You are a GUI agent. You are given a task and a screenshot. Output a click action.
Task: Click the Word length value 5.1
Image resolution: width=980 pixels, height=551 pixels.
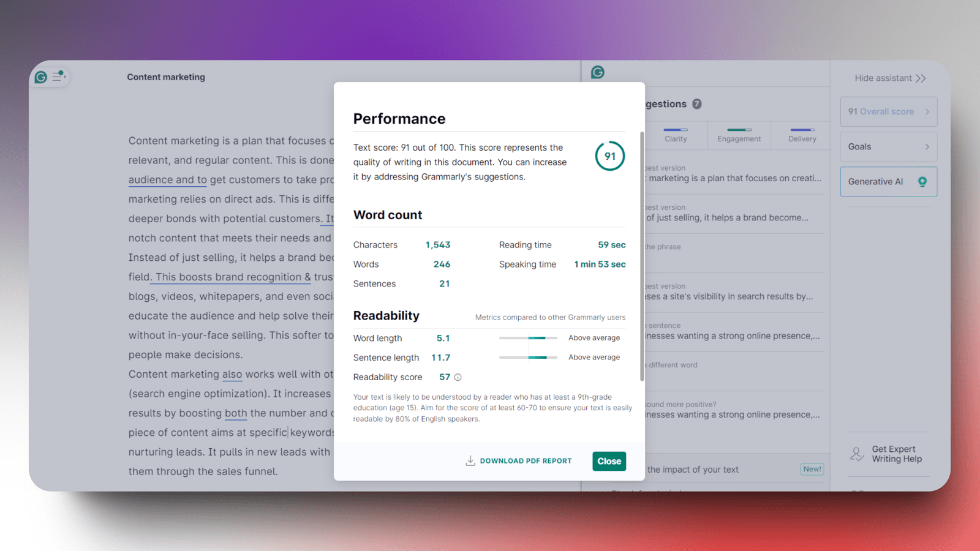pyautogui.click(x=443, y=339)
